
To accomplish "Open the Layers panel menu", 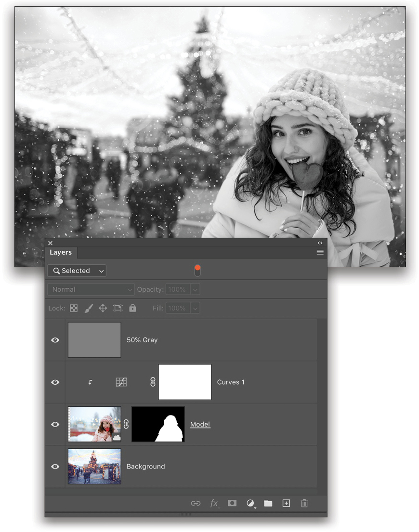I will pos(320,252).
